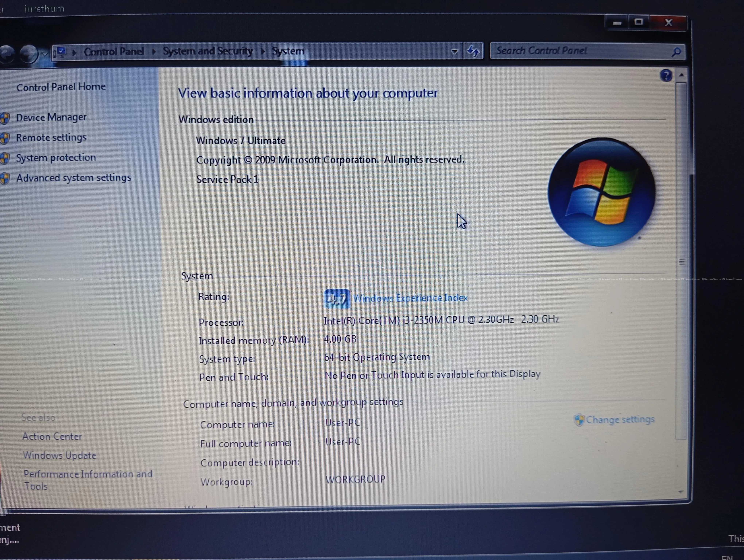
Task: Open Remote settings link
Action: pyautogui.click(x=51, y=137)
